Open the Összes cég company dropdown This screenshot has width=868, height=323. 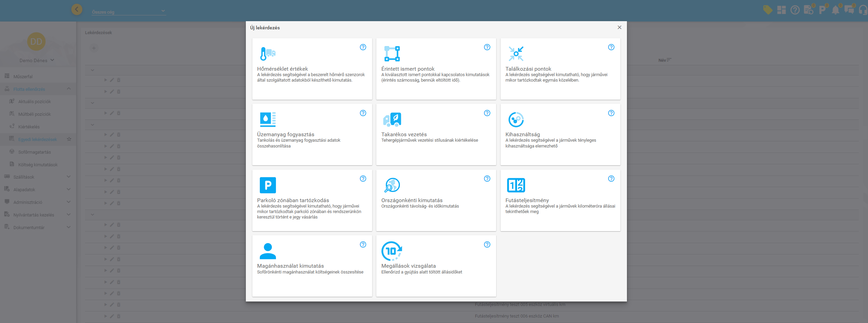129,12
